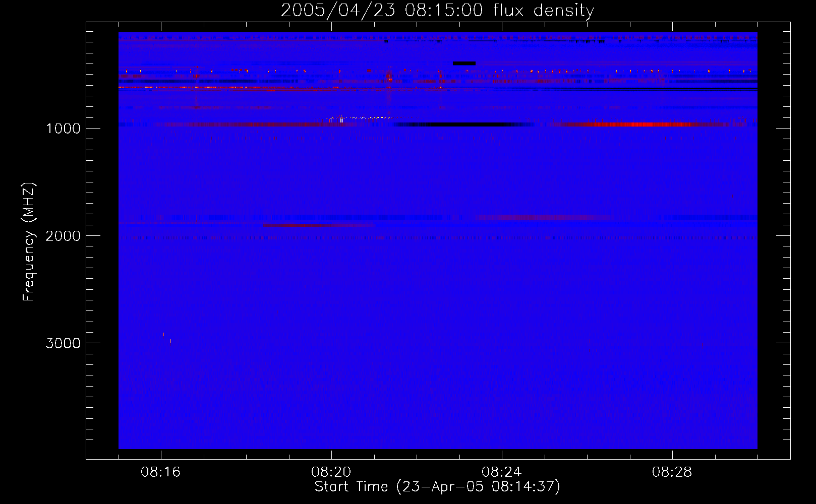Select the plot title '2005/04/23 08:15:00 flux density'
Image resolution: width=816 pixels, height=504 pixels.
click(437, 11)
